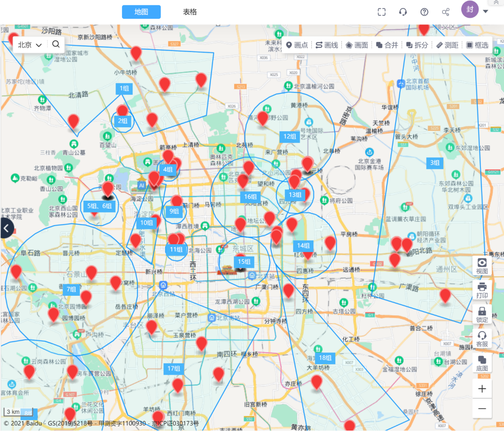This screenshot has width=504, height=431.
Task: Activate the 框选 box selection tool
Action: [477, 45]
